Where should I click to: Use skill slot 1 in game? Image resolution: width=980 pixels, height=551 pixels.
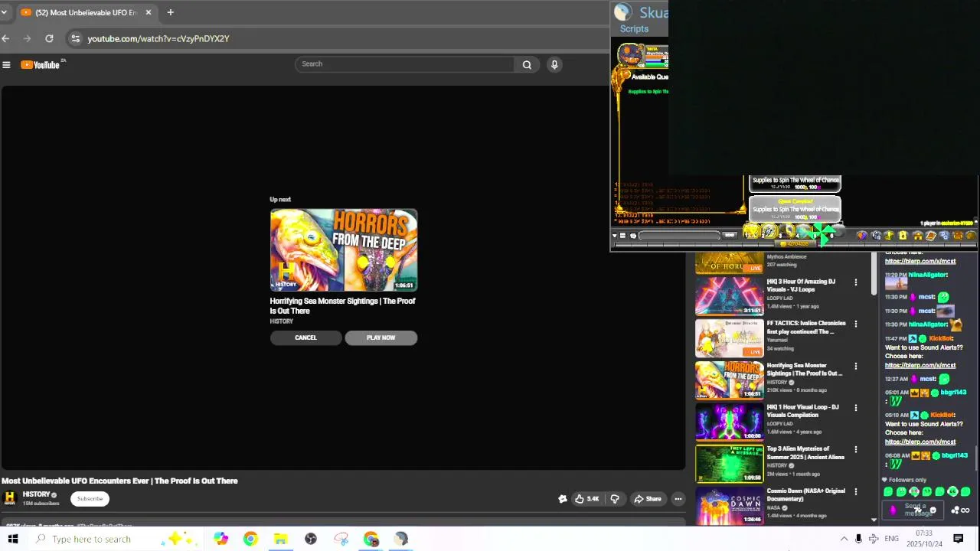pos(751,232)
